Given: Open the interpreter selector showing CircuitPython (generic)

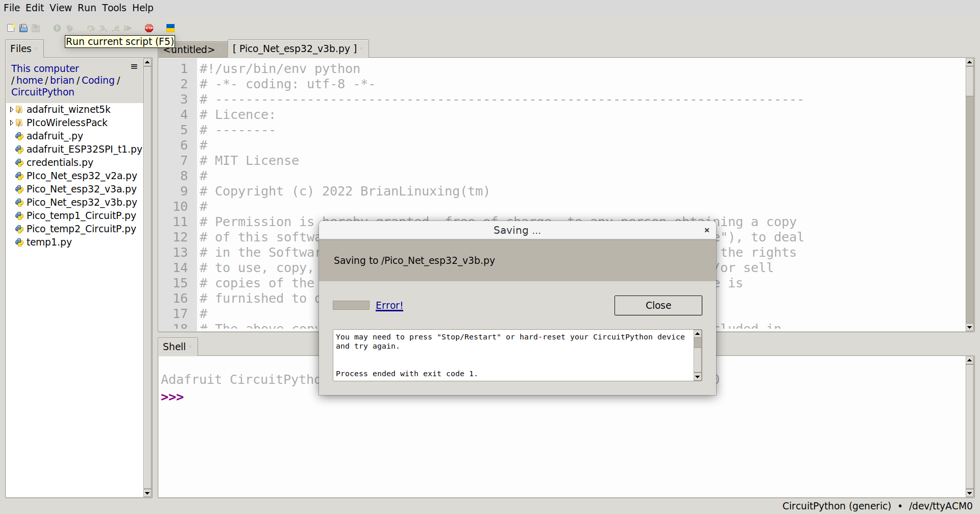Looking at the screenshot, I should point(836,505).
